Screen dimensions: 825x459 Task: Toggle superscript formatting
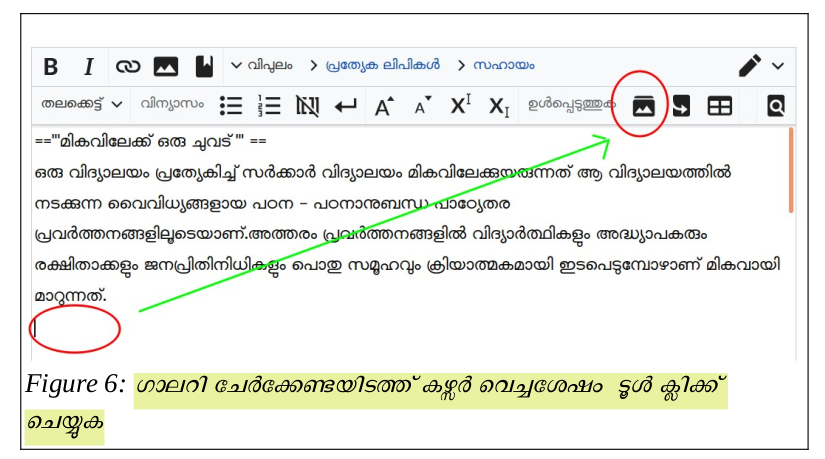click(x=460, y=104)
